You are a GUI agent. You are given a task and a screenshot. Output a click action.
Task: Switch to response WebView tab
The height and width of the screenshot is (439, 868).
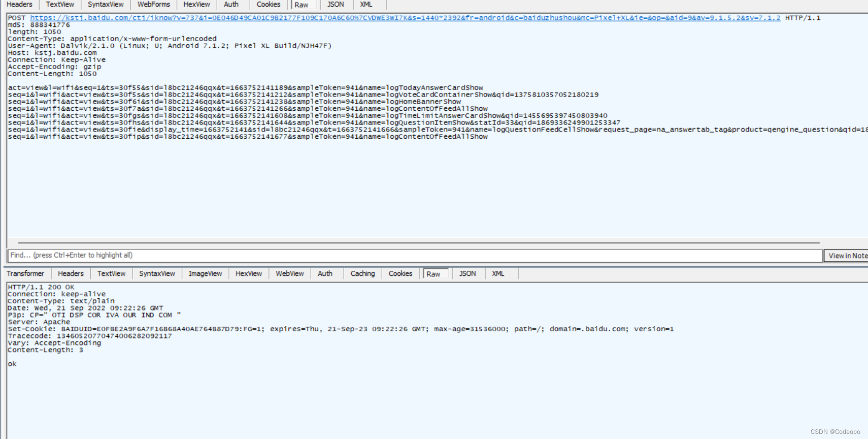(x=290, y=273)
